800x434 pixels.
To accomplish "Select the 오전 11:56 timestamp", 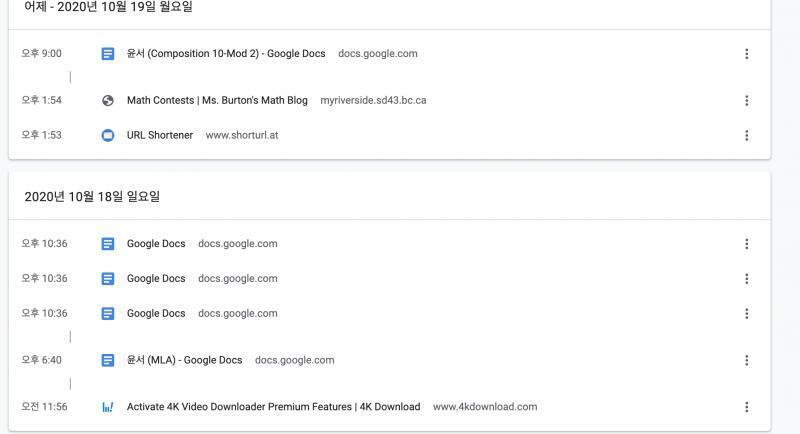I will click(x=44, y=407).
